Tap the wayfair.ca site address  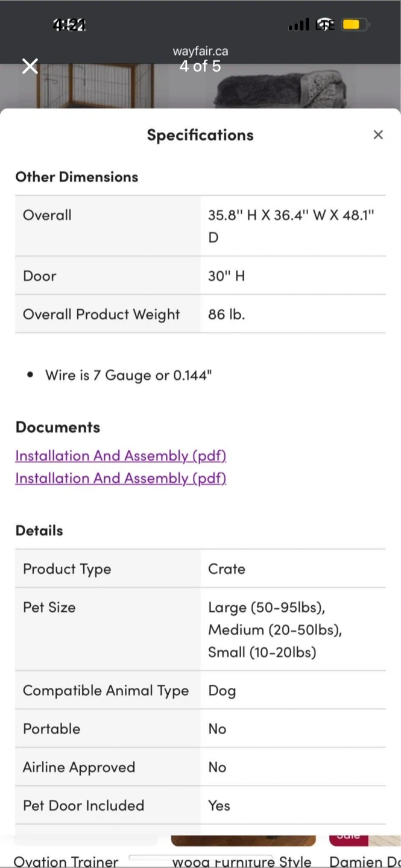coord(200,51)
